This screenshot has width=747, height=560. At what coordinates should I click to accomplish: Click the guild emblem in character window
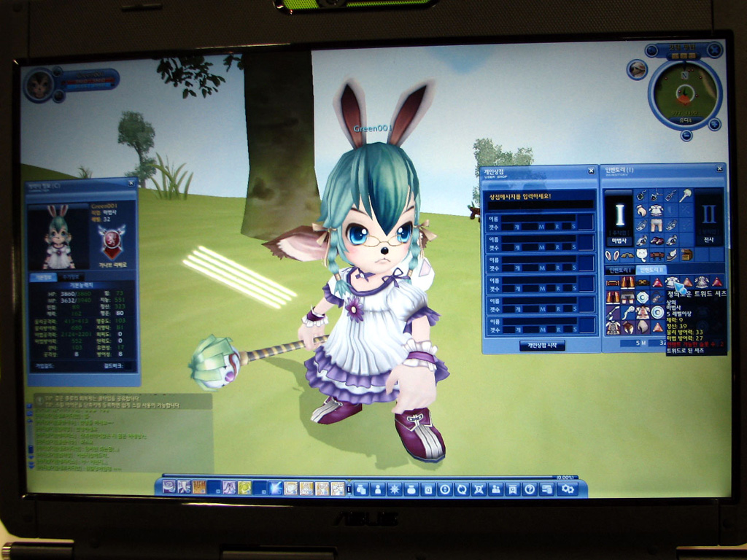(x=112, y=242)
